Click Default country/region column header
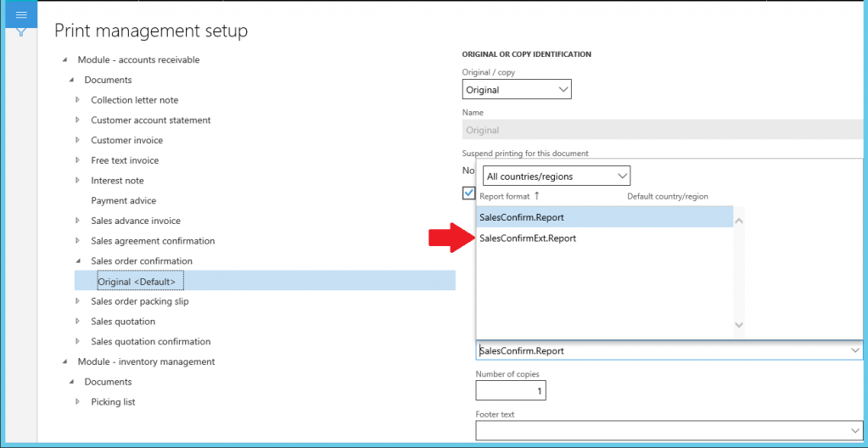The height and width of the screenshot is (448, 868). tap(668, 196)
